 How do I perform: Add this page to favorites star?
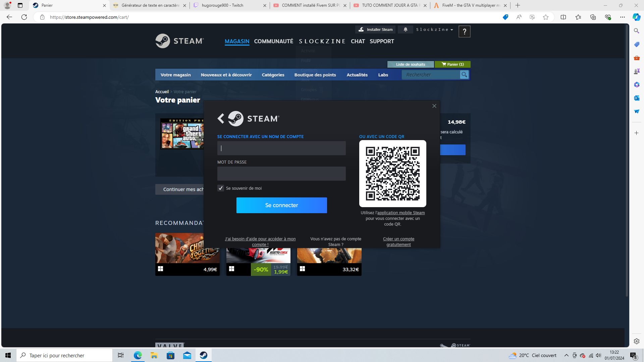pos(546,17)
